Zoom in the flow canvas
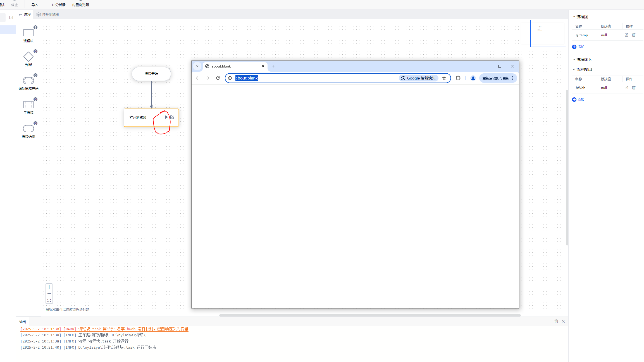Image resolution: width=644 pixels, height=362 pixels. coord(49,287)
